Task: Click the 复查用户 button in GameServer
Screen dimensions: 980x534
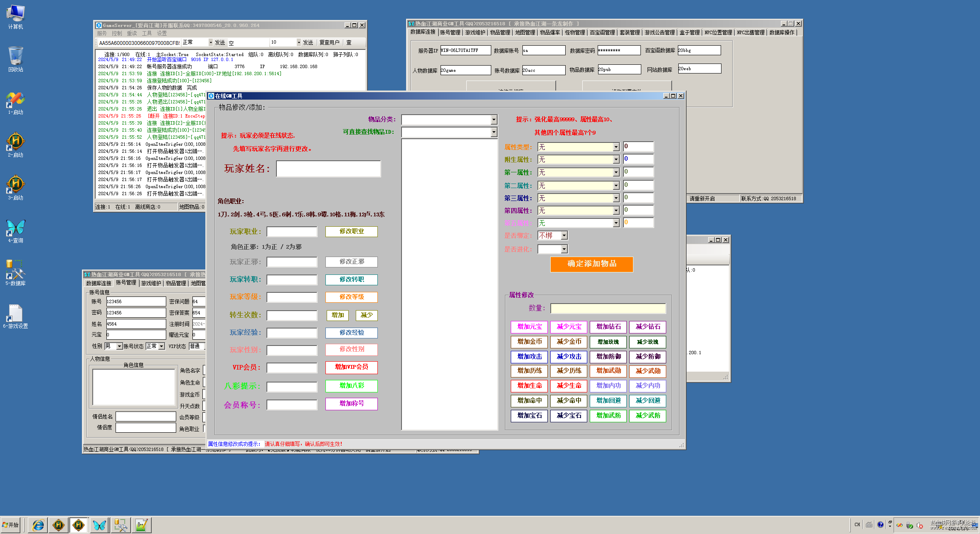Action: [x=329, y=43]
